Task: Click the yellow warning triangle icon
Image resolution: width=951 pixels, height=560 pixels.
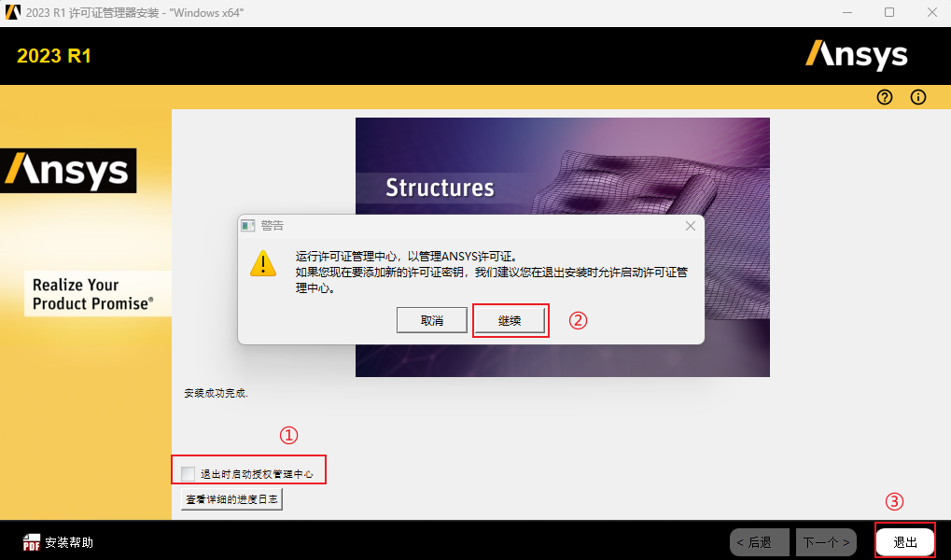Action: pyautogui.click(x=263, y=264)
